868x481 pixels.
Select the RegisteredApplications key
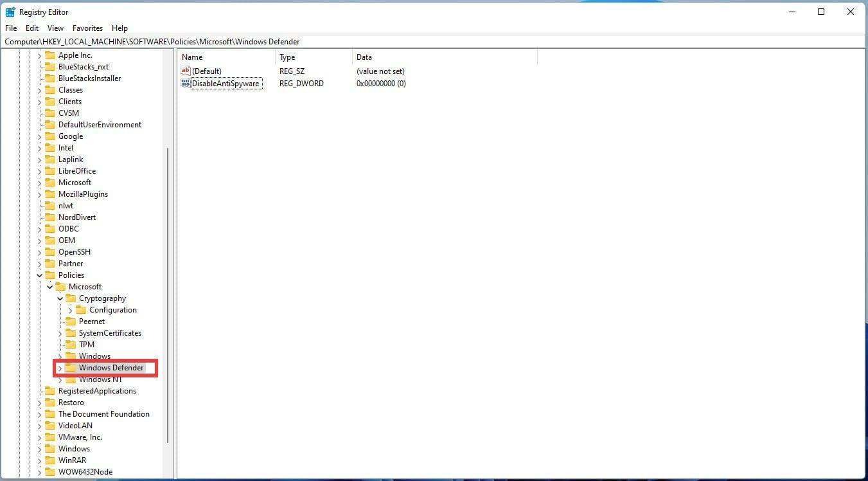[x=97, y=391]
